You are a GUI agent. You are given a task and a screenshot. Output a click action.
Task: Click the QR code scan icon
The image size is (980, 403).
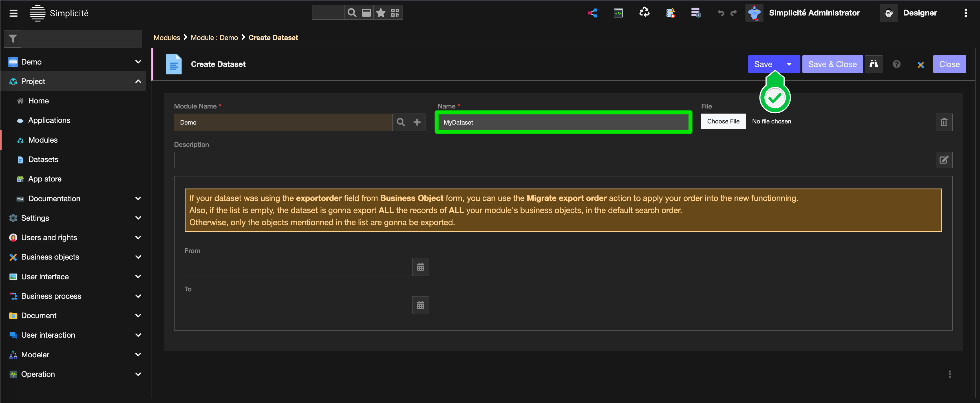(x=395, y=13)
